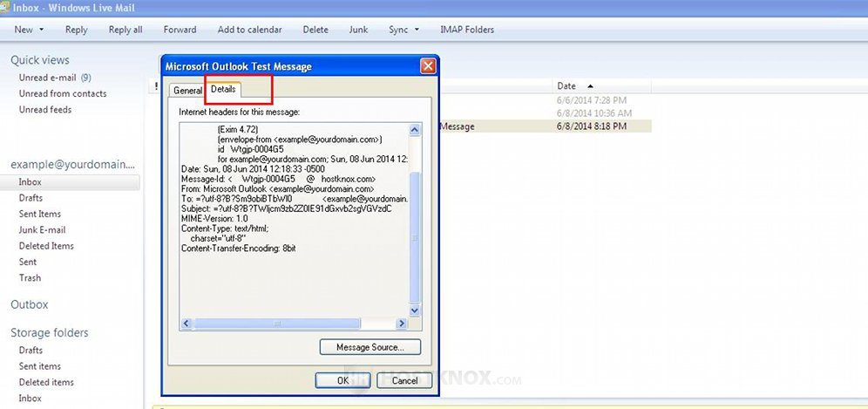Click the headers horizontal scrollbar right arrow
Screen dimensions: 868x409
point(402,323)
